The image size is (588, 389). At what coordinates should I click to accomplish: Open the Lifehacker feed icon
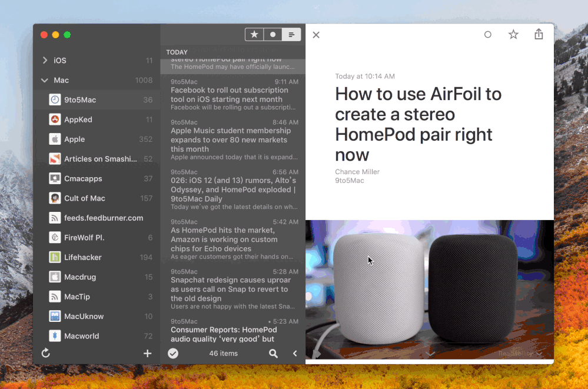tap(55, 257)
